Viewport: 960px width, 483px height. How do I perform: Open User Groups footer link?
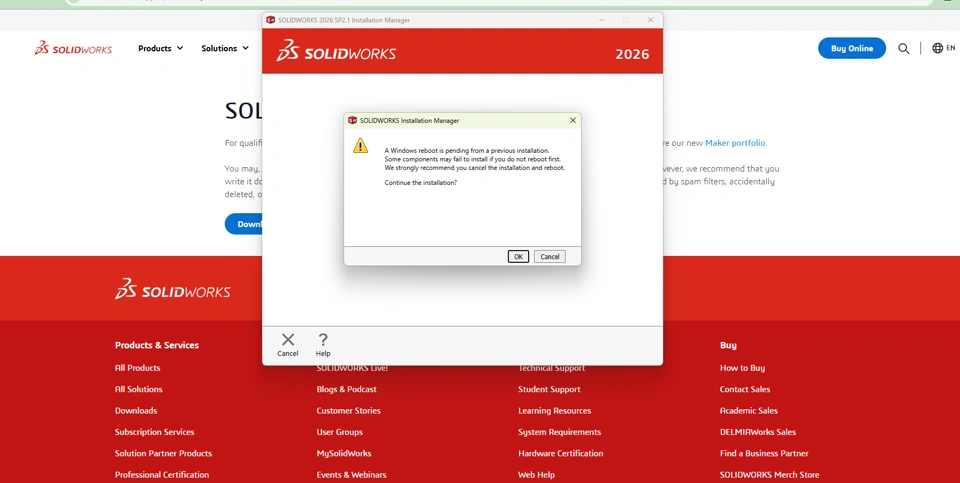[x=340, y=432]
